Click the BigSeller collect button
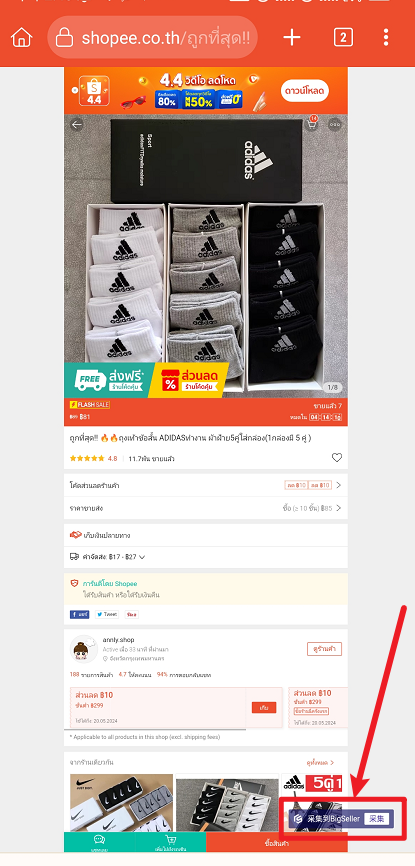Screen dimensions: 415x866 pyautogui.click(x=380, y=818)
